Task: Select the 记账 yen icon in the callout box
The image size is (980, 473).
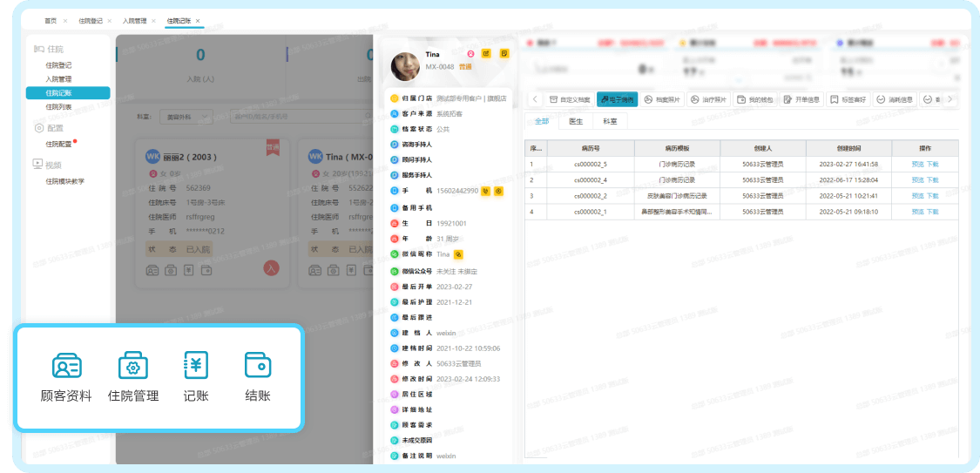Action: [196, 366]
